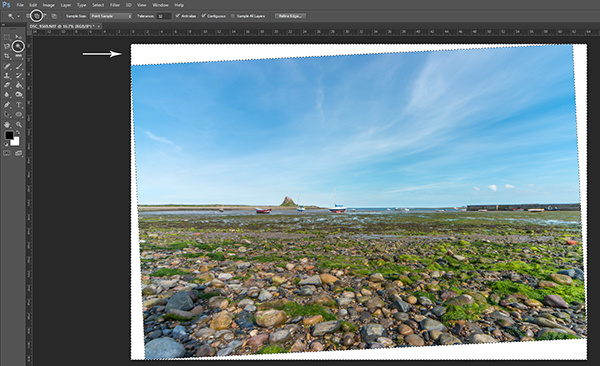The image size is (600, 366).
Task: Click the Photoshop Ps logo
Action: (6, 5)
